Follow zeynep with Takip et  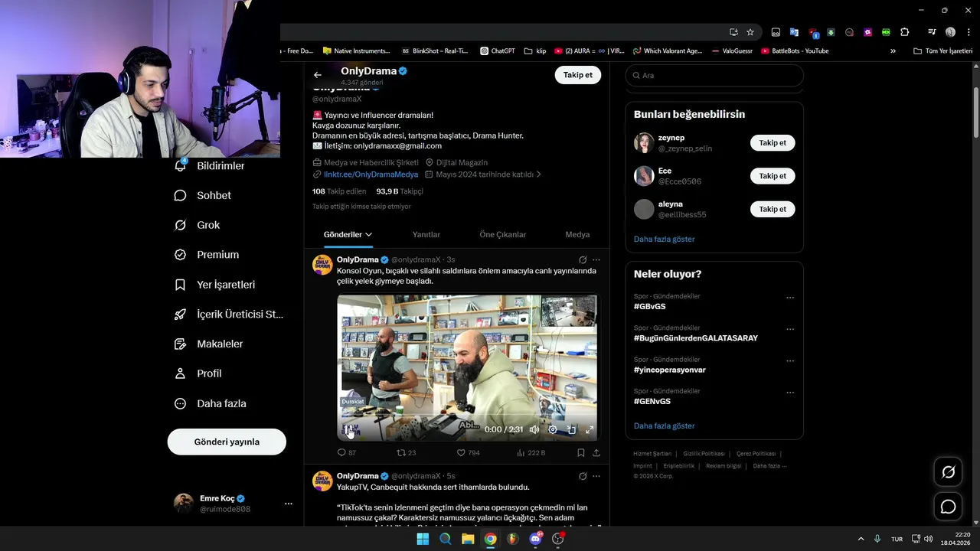point(773,143)
